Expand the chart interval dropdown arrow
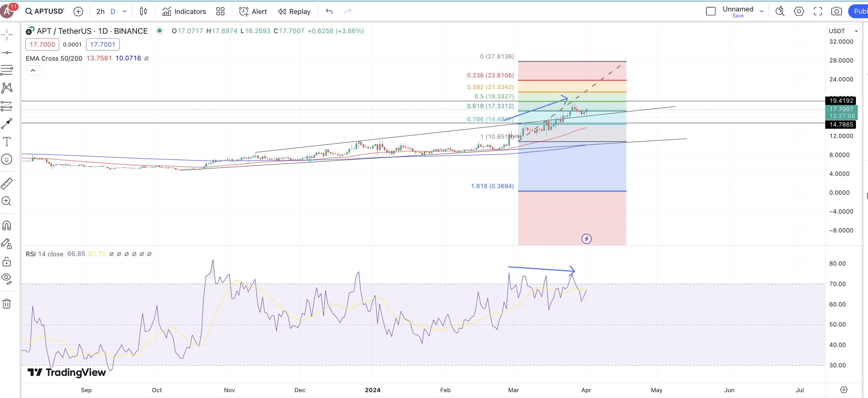868x398 pixels. (x=125, y=11)
